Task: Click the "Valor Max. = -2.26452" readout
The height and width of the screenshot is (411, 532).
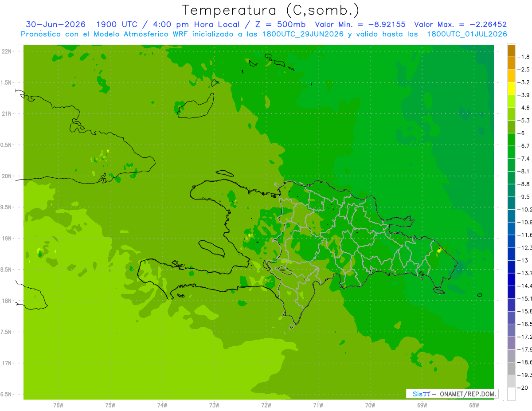Action: tap(460, 24)
